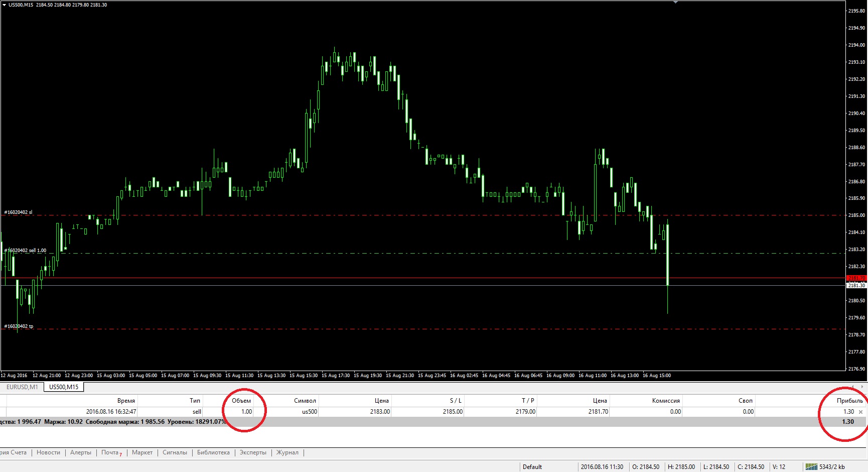Open the Алерты terminal tab
This screenshot has height=472, width=868.
81,452
